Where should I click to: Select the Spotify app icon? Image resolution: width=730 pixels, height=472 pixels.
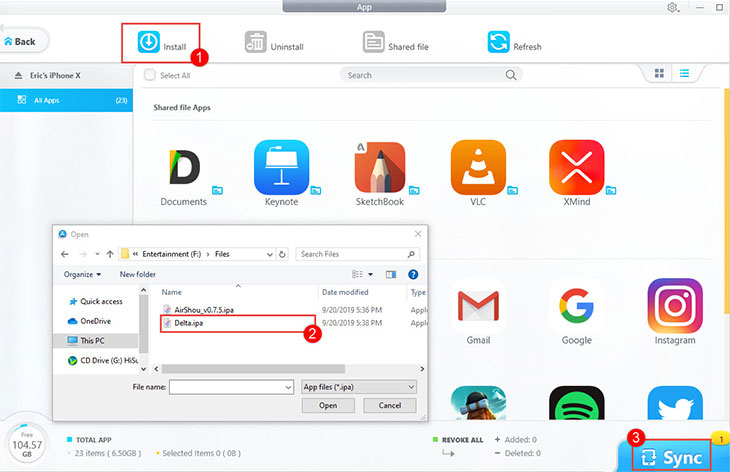[x=577, y=403]
